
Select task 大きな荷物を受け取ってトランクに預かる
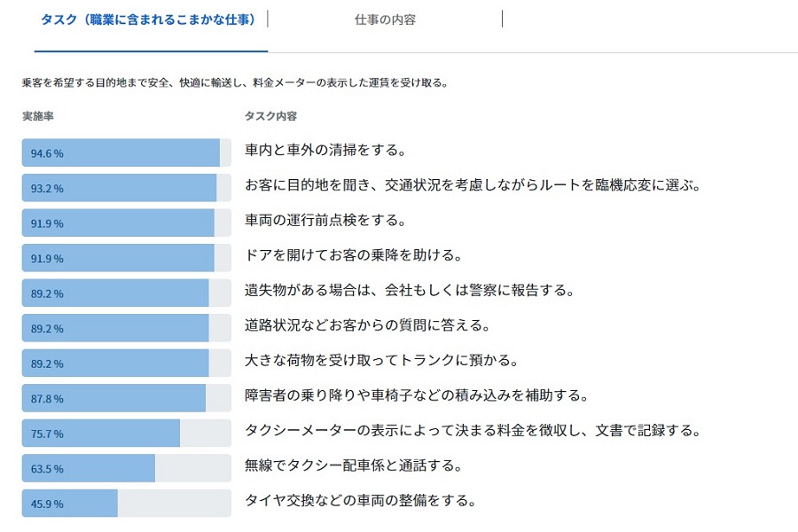pos(381,360)
